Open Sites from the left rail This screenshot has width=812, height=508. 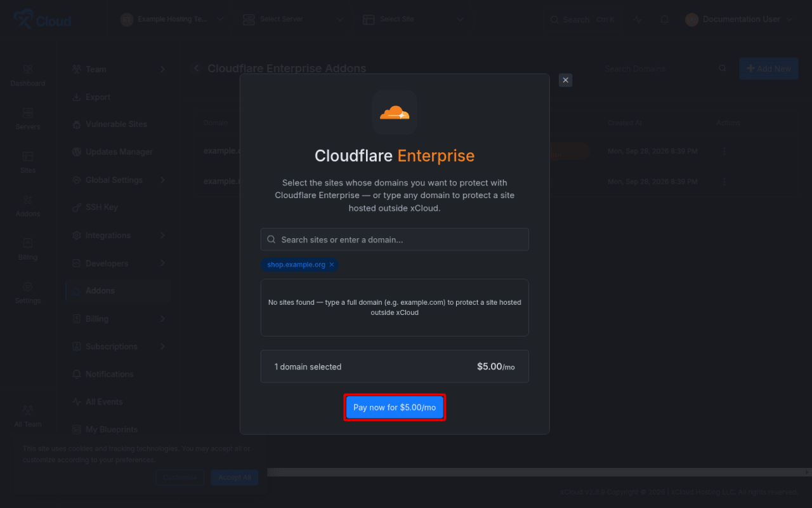[x=28, y=162]
